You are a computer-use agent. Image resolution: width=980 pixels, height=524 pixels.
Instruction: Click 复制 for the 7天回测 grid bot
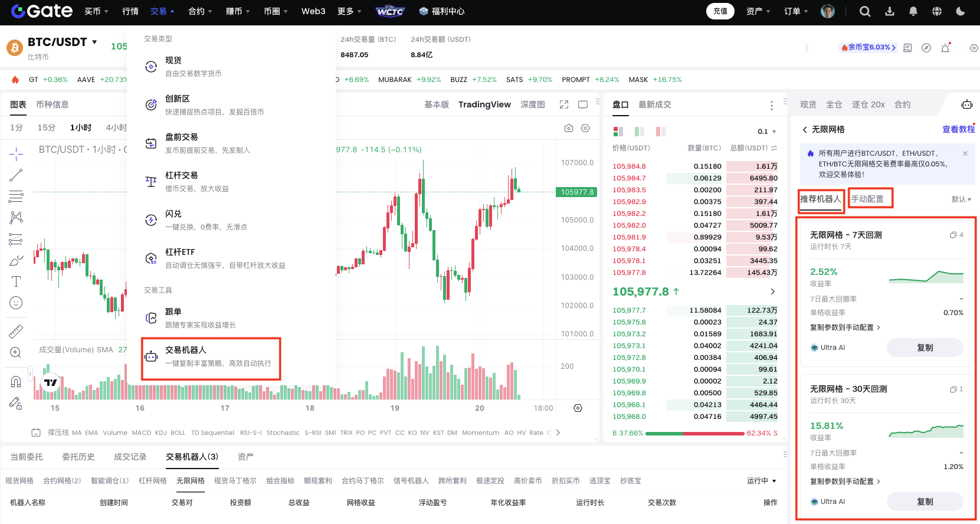(925, 348)
